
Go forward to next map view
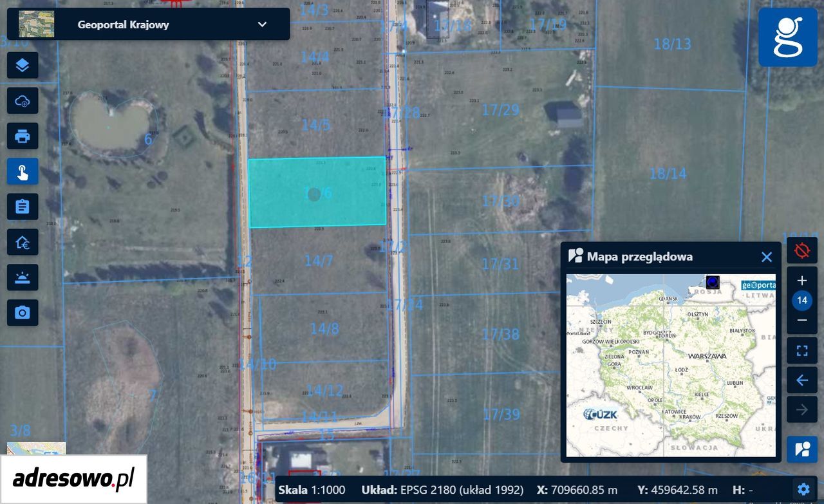pos(802,410)
